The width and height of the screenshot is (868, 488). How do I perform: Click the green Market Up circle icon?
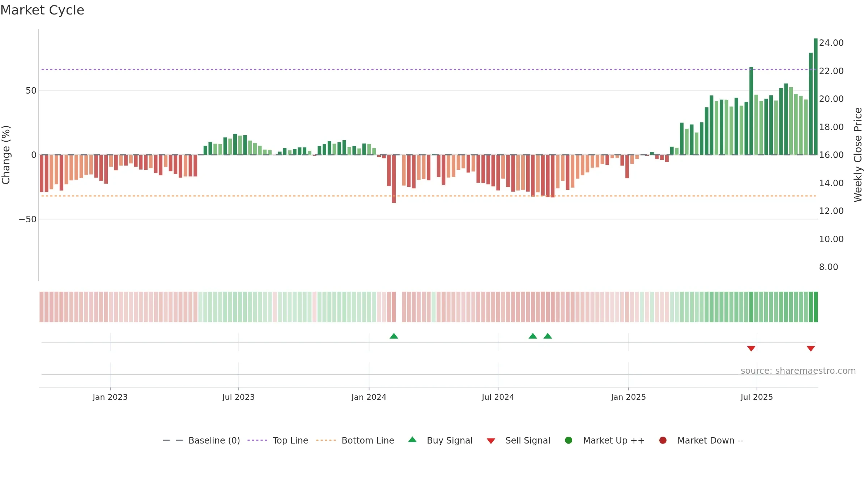[569, 440]
